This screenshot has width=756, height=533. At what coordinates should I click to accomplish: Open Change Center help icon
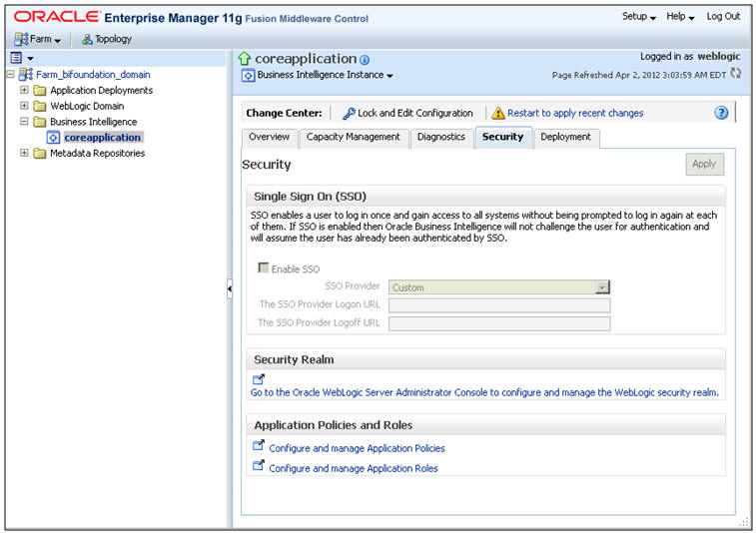pyautogui.click(x=721, y=113)
